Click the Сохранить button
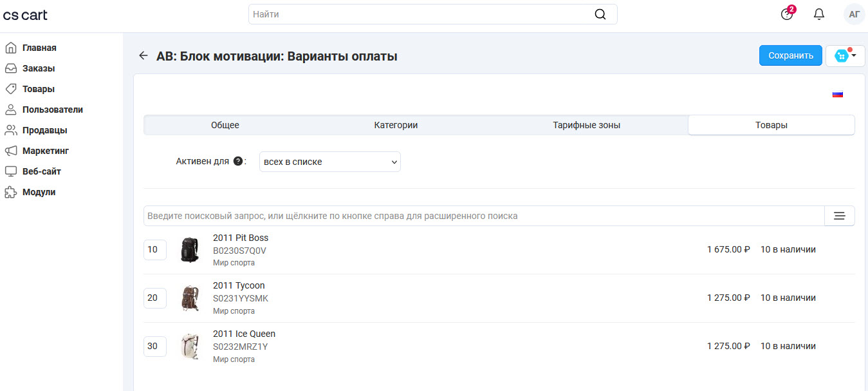The width and height of the screenshot is (868, 391). click(790, 55)
